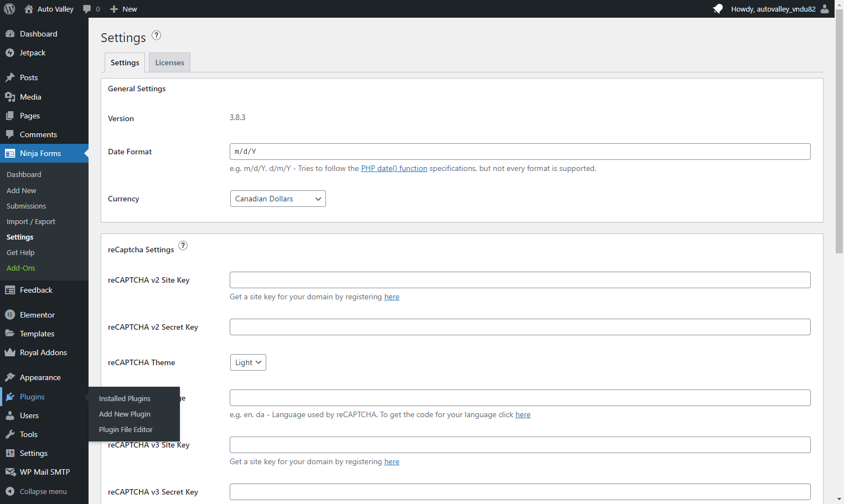Focus the Date Format field
The width and height of the screenshot is (844, 504).
point(520,152)
